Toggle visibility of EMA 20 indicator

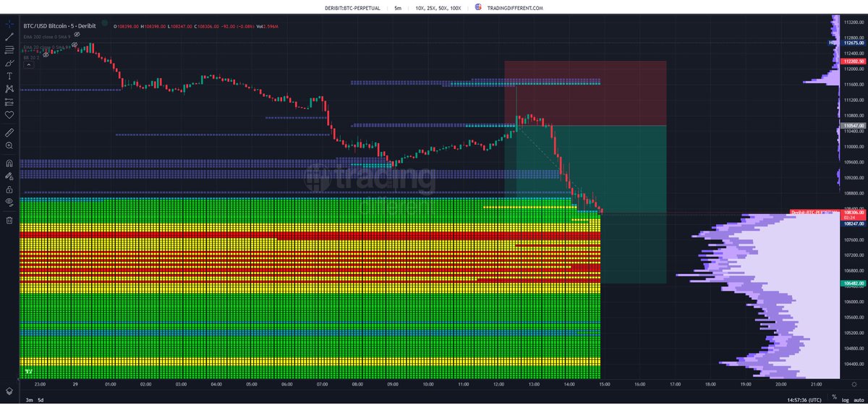(75, 46)
